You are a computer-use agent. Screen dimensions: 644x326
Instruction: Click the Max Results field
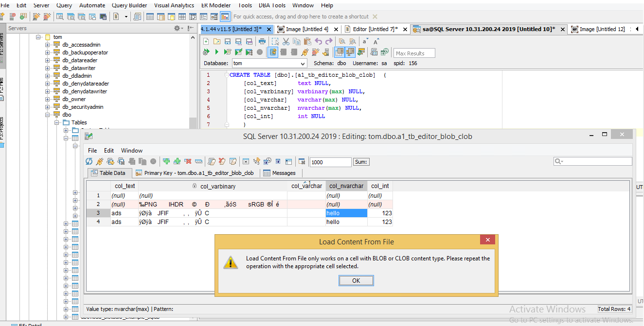coord(414,53)
